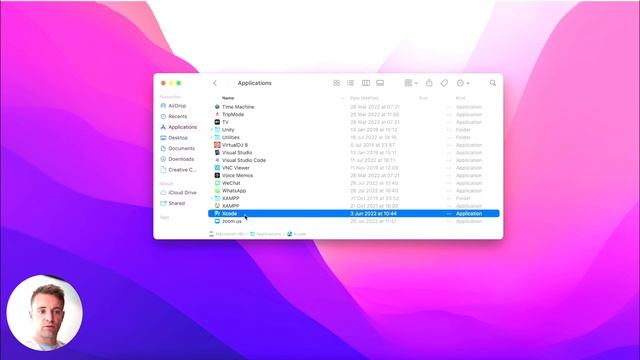This screenshot has height=360, width=640.
Task: Click the Edit Tags toolbar icon
Action: (444, 83)
